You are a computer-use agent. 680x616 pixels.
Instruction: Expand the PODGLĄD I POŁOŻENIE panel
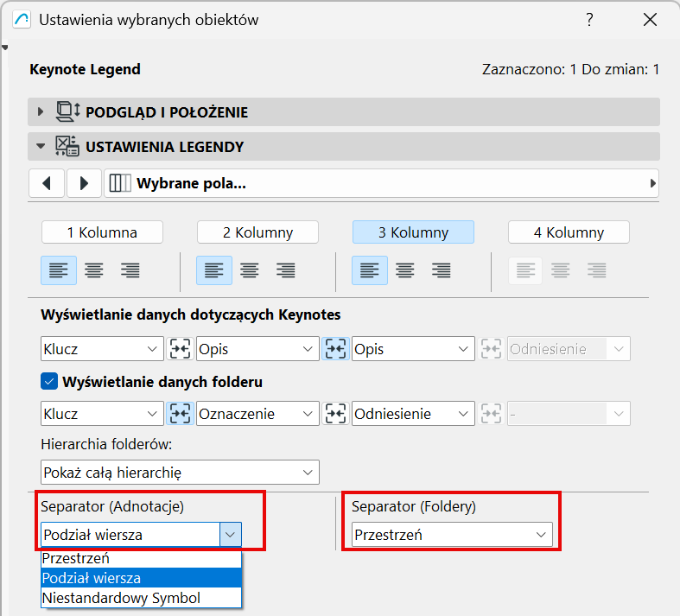point(41,111)
